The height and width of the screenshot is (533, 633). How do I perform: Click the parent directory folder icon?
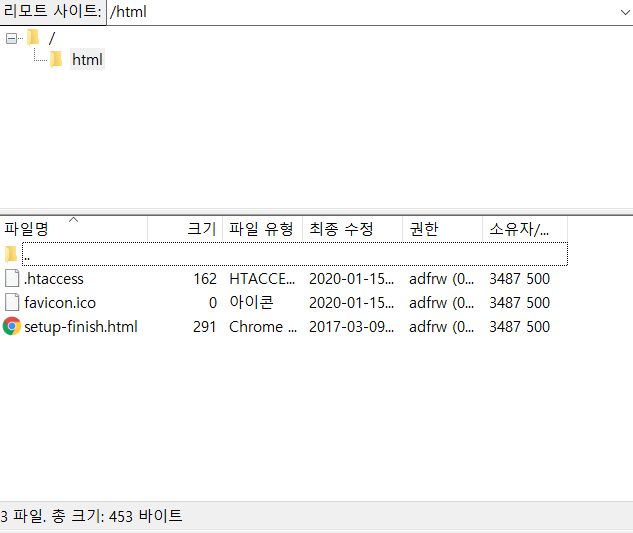click(x=11, y=254)
